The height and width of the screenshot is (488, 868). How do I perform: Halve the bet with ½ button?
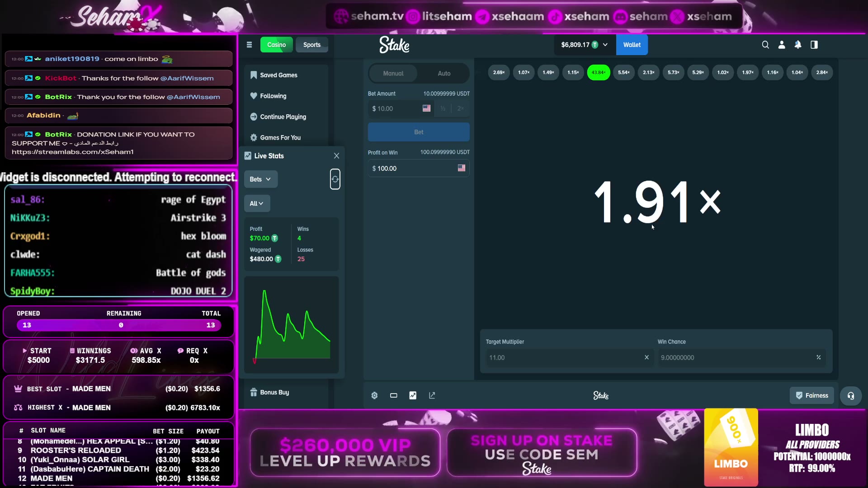[443, 108]
